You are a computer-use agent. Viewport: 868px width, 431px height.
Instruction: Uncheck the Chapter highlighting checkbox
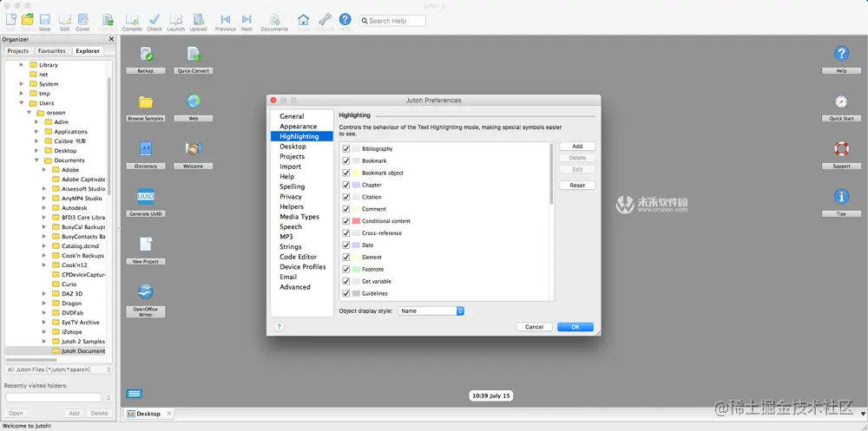click(x=346, y=186)
